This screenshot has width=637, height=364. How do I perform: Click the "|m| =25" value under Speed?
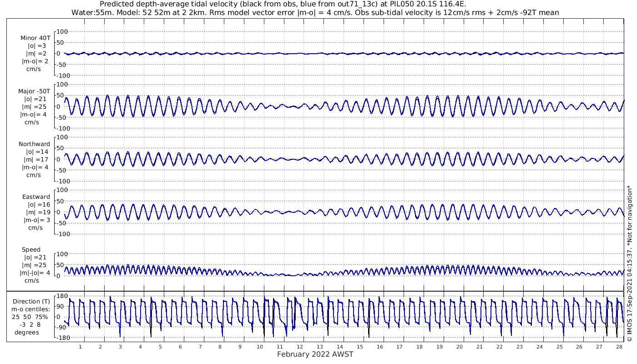pos(36,265)
